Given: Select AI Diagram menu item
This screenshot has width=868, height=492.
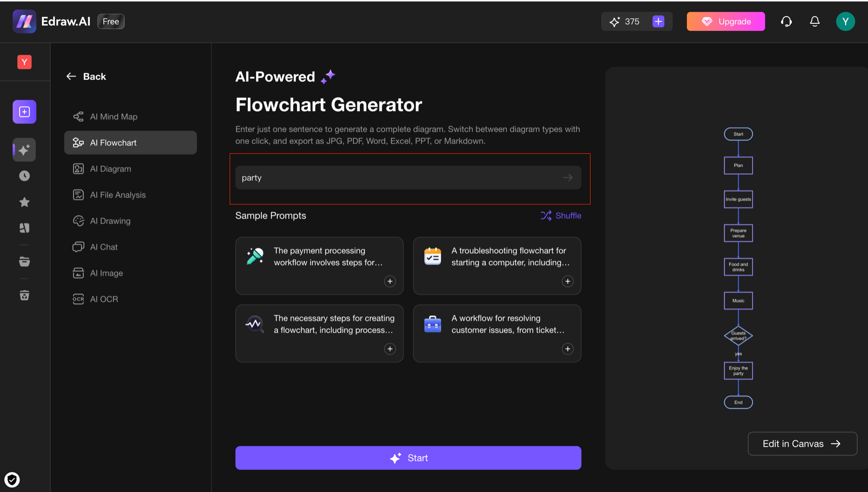Looking at the screenshot, I should click(x=131, y=169).
